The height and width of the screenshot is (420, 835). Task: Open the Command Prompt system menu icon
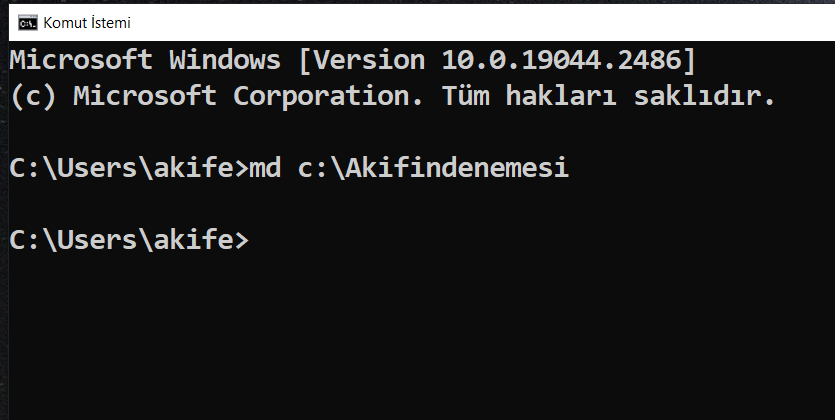pyautogui.click(x=28, y=23)
